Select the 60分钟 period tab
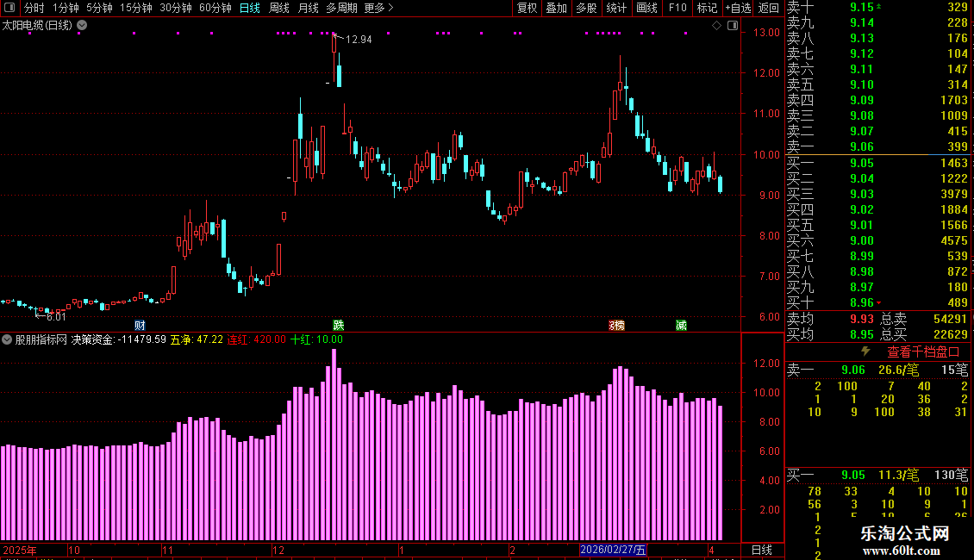Image resolution: width=974 pixels, height=560 pixels. pyautogui.click(x=215, y=8)
